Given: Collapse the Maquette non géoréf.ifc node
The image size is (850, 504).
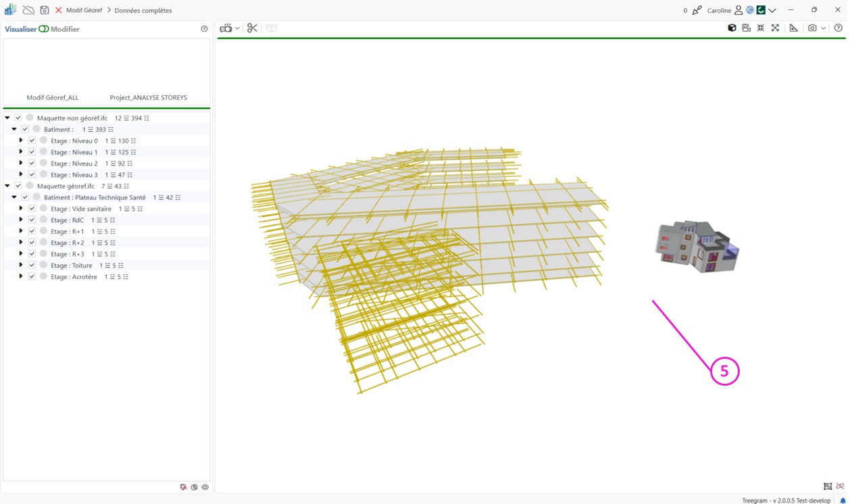Looking at the screenshot, I should 7,118.
